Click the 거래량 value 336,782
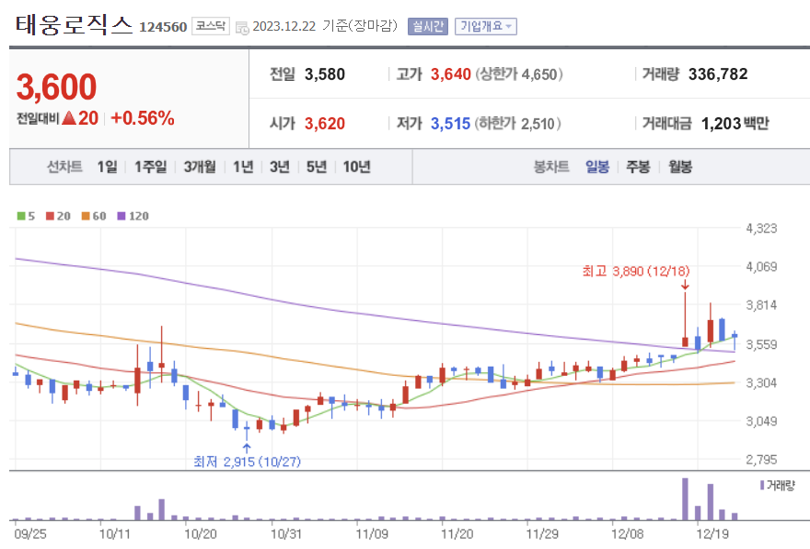 coord(718,74)
